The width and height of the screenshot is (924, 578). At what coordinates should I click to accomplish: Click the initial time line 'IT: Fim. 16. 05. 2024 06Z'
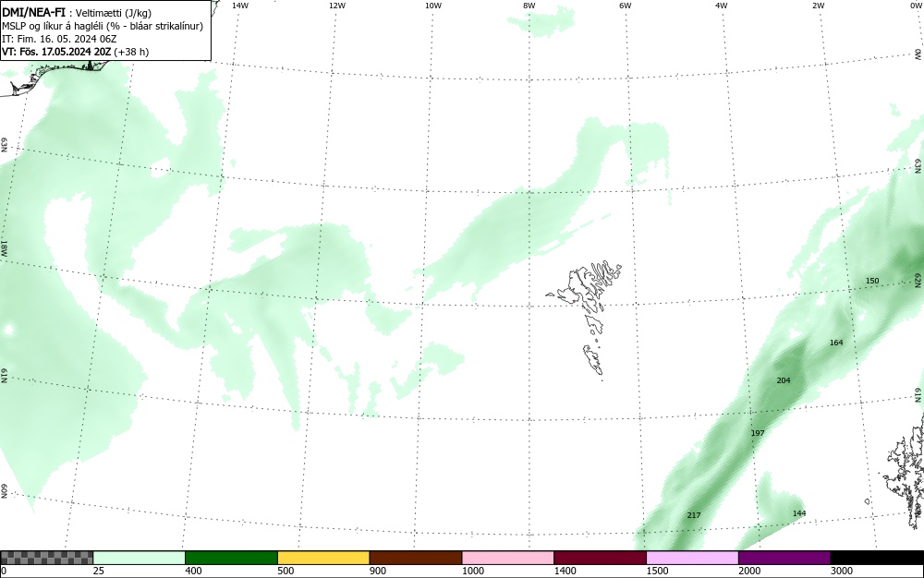(x=59, y=39)
